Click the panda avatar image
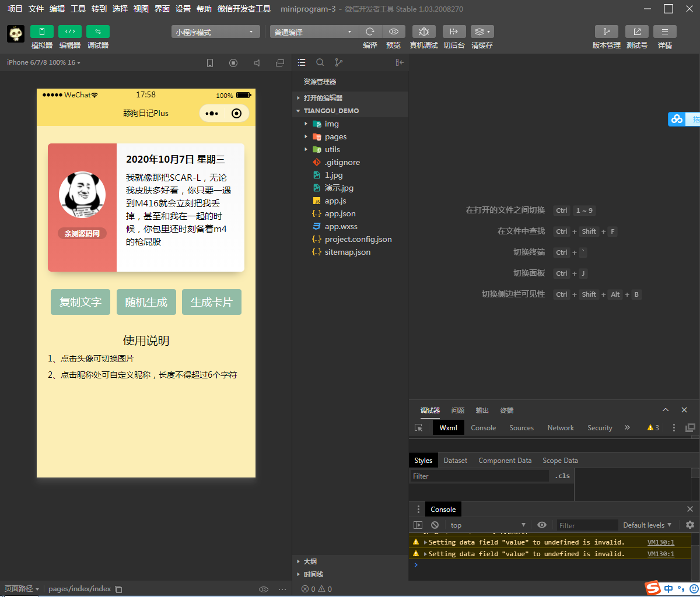Image resolution: width=700 pixels, height=597 pixels. click(x=82, y=195)
